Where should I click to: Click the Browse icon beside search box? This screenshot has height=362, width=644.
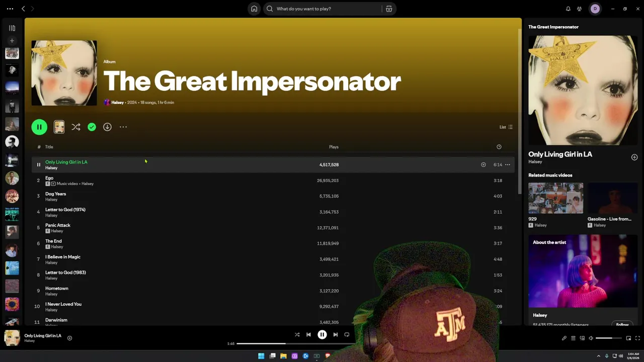pos(389,9)
